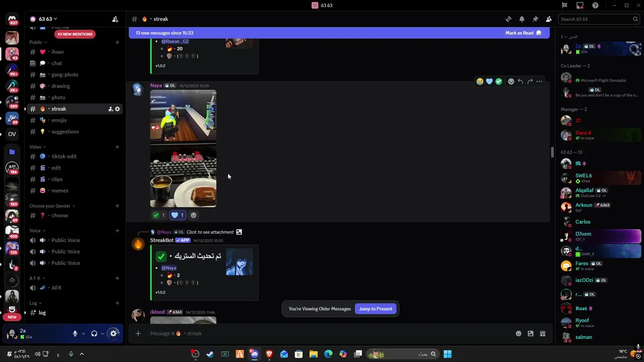Click Jump to Present button
644x362 pixels.
[375, 309]
